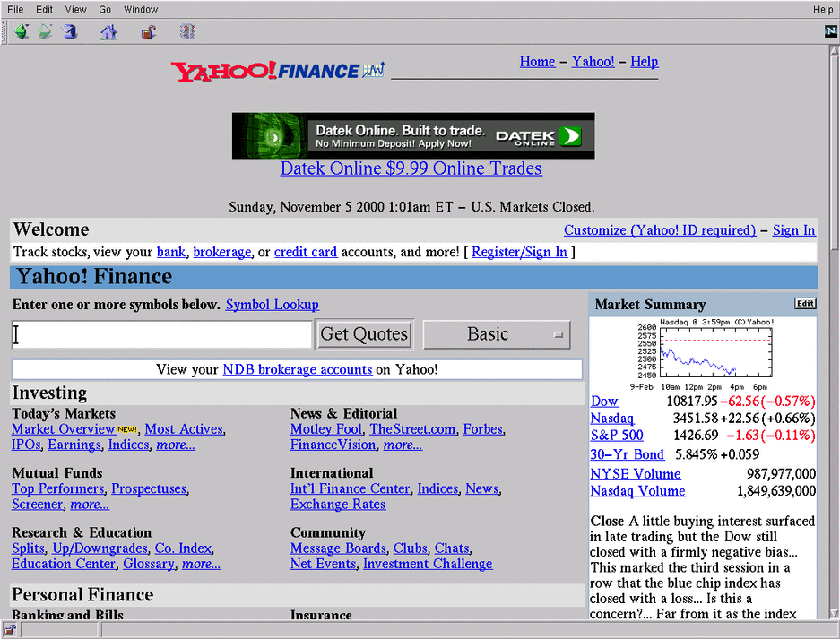The width and height of the screenshot is (840, 639).
Task: Click the security lock toolbar icon
Action: tap(149, 32)
